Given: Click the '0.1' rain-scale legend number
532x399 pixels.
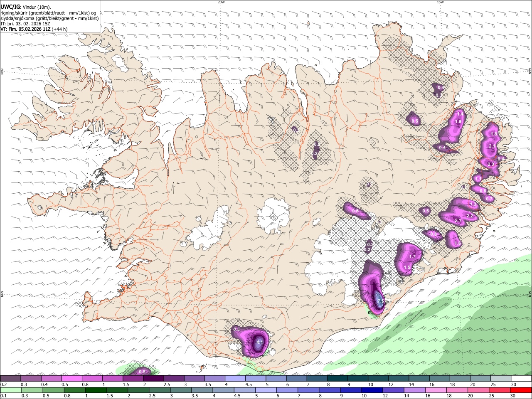Looking at the screenshot, I should click(3, 396).
